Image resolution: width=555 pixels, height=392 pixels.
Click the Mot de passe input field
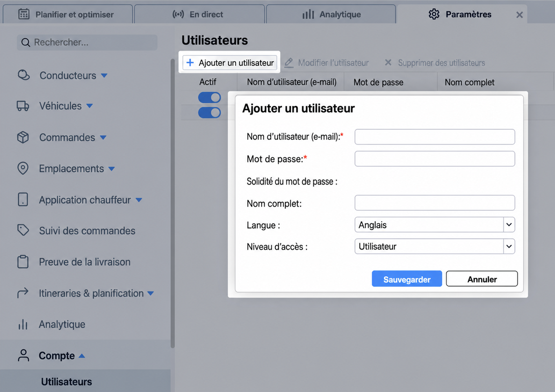click(x=435, y=159)
